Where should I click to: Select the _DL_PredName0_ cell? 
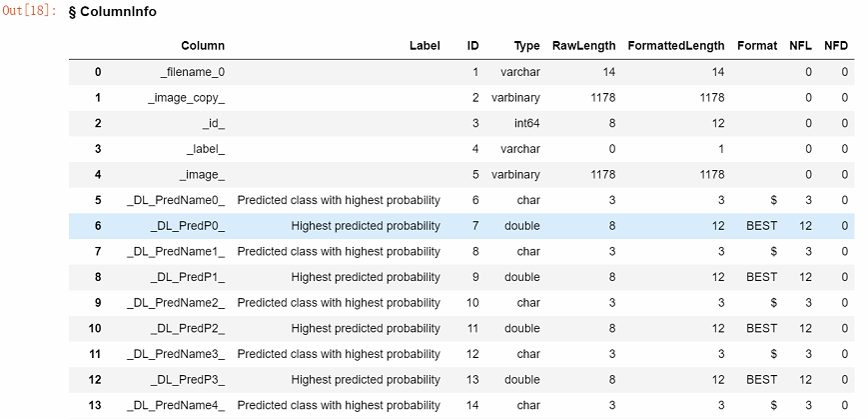pyautogui.click(x=176, y=200)
